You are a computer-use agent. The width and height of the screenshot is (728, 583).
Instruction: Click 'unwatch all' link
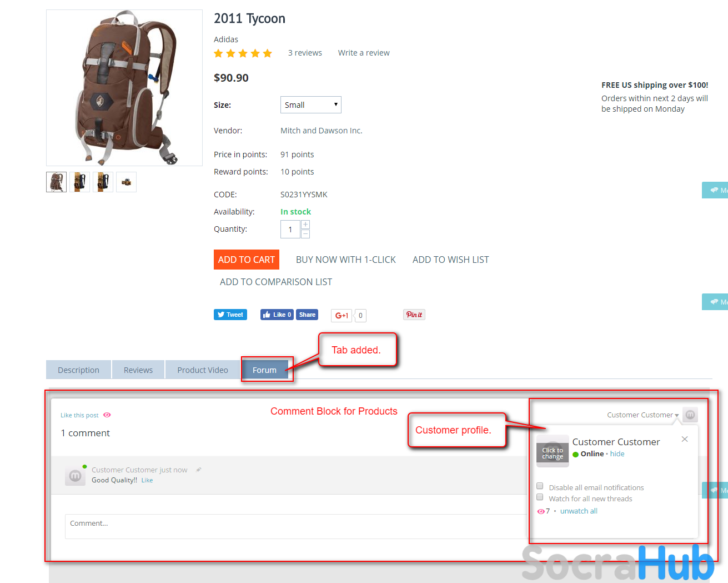(x=579, y=511)
